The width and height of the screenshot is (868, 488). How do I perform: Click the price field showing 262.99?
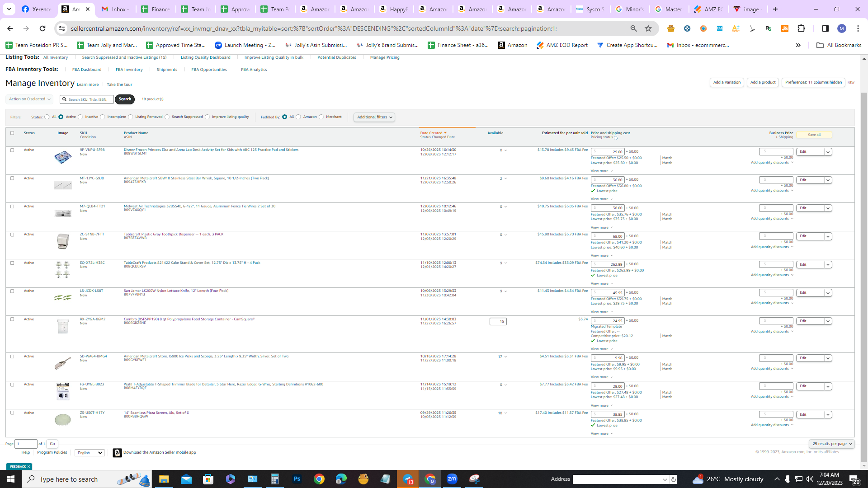coord(608,264)
